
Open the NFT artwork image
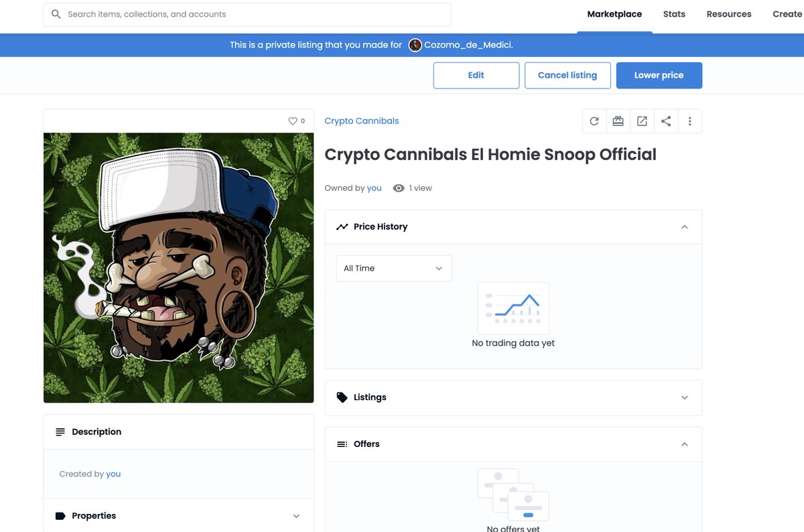point(178,267)
